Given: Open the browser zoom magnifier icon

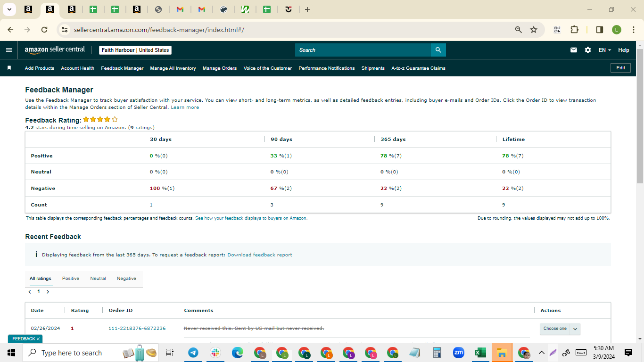Looking at the screenshot, I should coord(519,30).
